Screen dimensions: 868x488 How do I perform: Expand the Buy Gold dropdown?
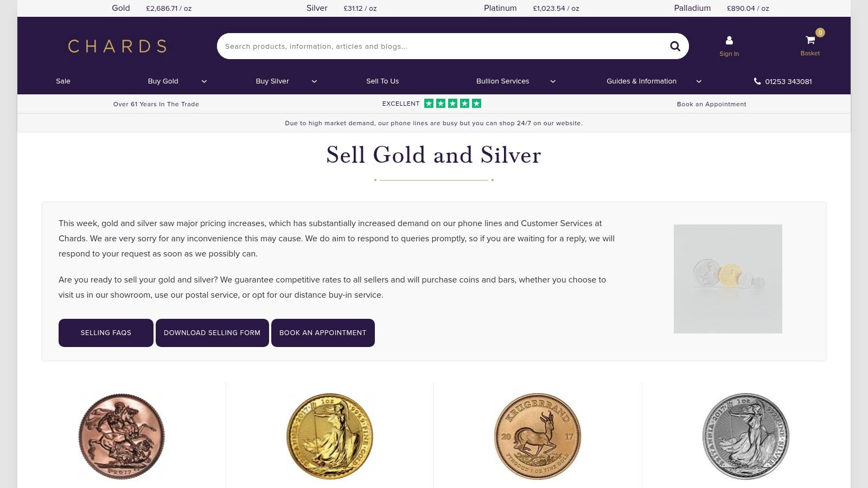pyautogui.click(x=163, y=81)
